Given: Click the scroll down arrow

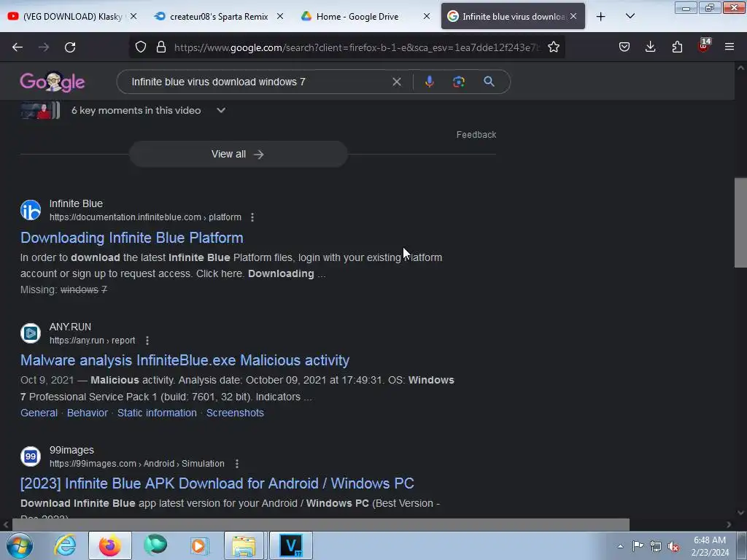Looking at the screenshot, I should tap(740, 513).
